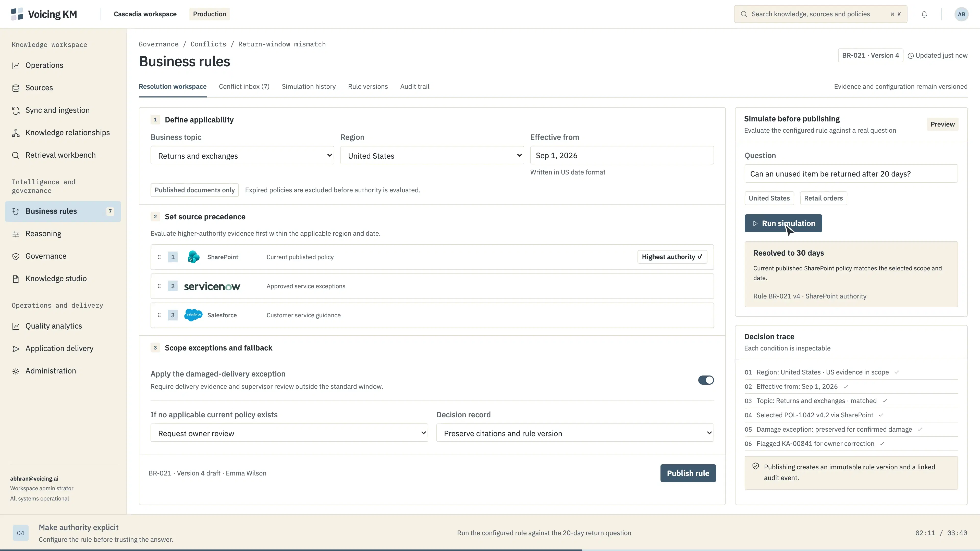Click the Run simulation button
Screen dimensions: 980x551
coord(783,223)
